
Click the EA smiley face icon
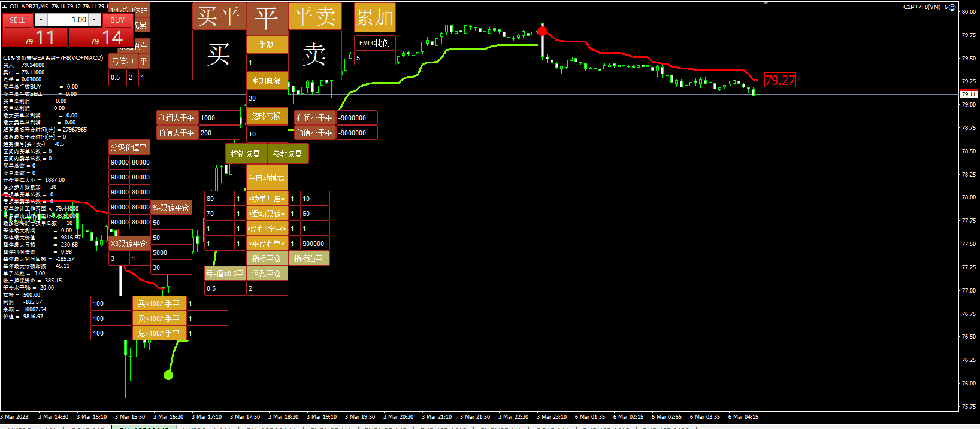tap(952, 7)
